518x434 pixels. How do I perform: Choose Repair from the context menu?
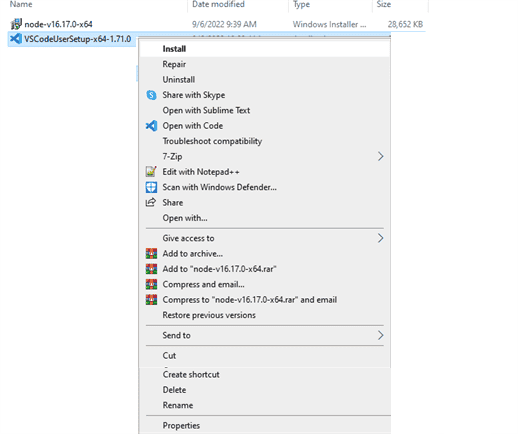point(265,64)
